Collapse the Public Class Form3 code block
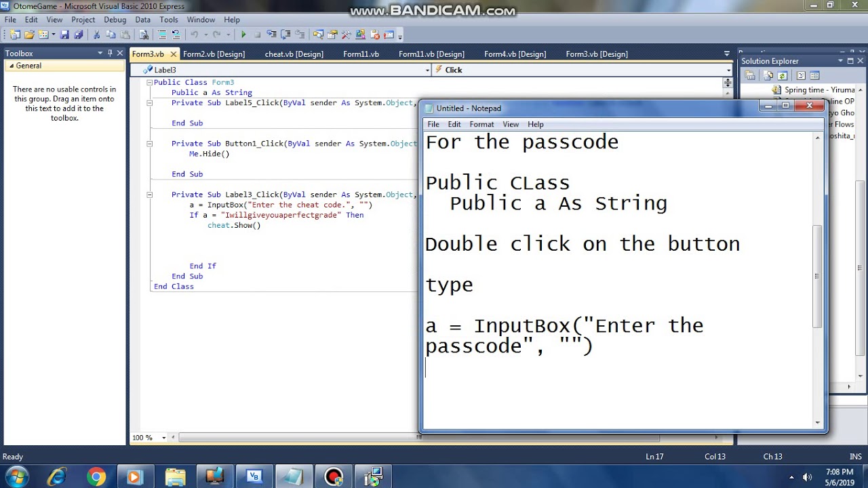Image resolution: width=868 pixels, height=488 pixels. [149, 82]
